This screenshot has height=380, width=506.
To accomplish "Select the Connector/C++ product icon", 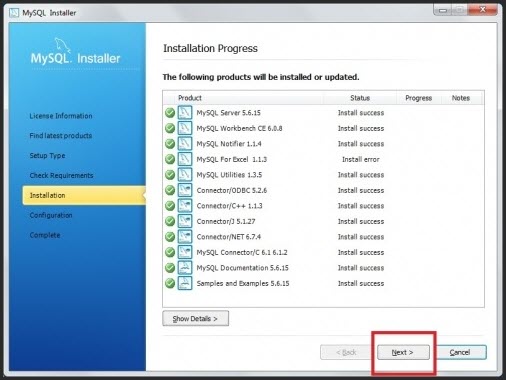I will click(185, 206).
